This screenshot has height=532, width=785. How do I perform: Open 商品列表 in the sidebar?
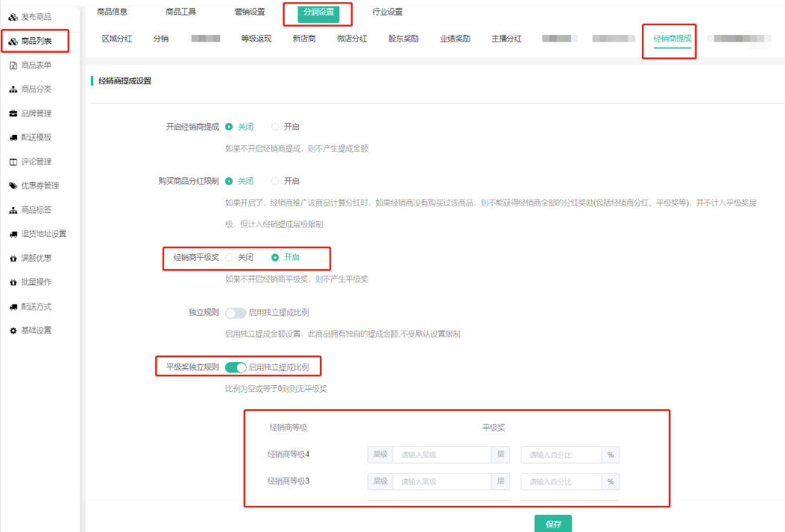click(36, 42)
